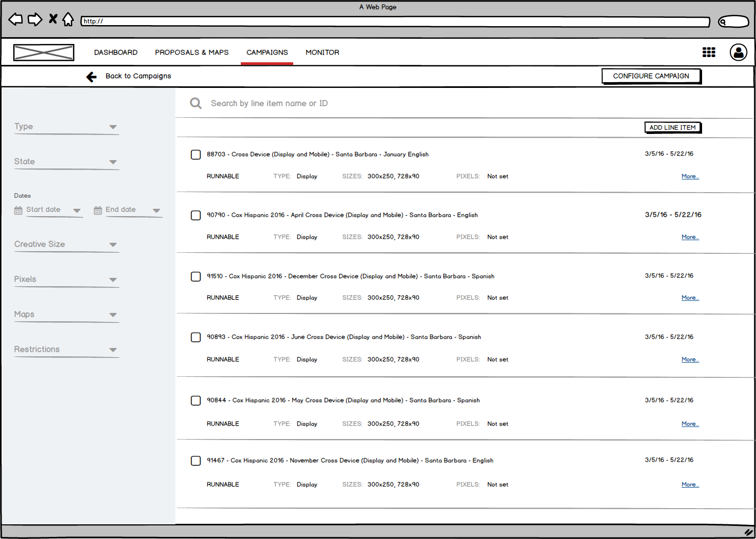
Task: Check the box for line item 91467
Action: coord(196,461)
